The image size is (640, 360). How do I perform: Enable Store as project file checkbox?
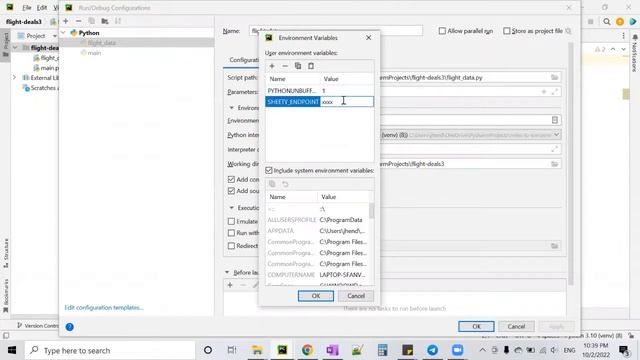(507, 31)
